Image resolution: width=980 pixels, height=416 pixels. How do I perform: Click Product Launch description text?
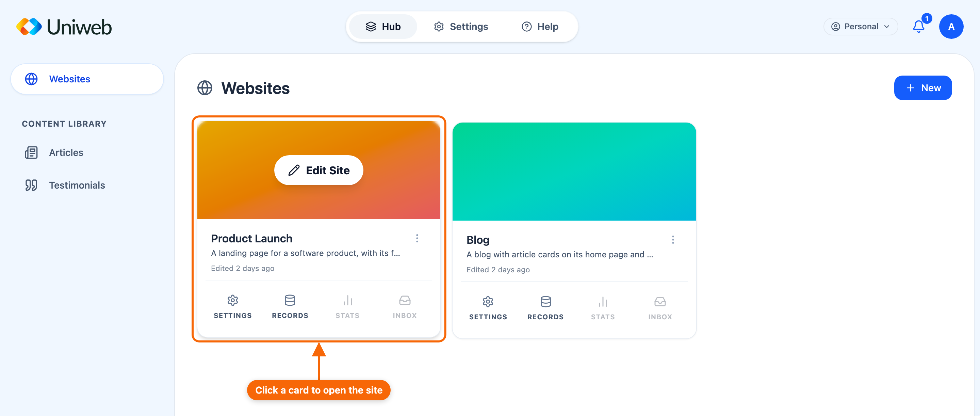tap(306, 253)
